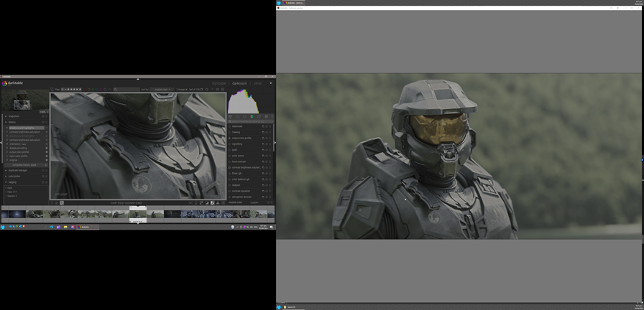Toggle the purple color label filter
The height and width of the screenshot is (310, 644).
click(x=101, y=90)
